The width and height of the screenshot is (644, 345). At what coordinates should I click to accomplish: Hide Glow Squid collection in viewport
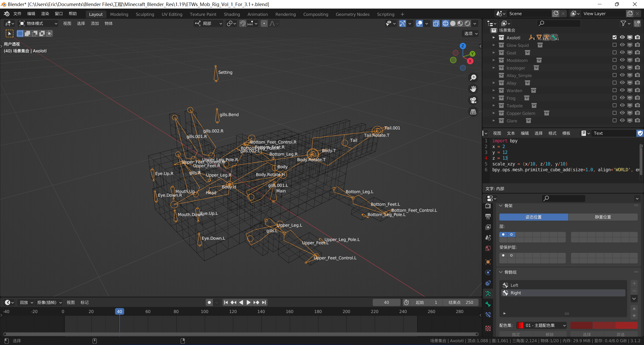pyautogui.click(x=622, y=45)
